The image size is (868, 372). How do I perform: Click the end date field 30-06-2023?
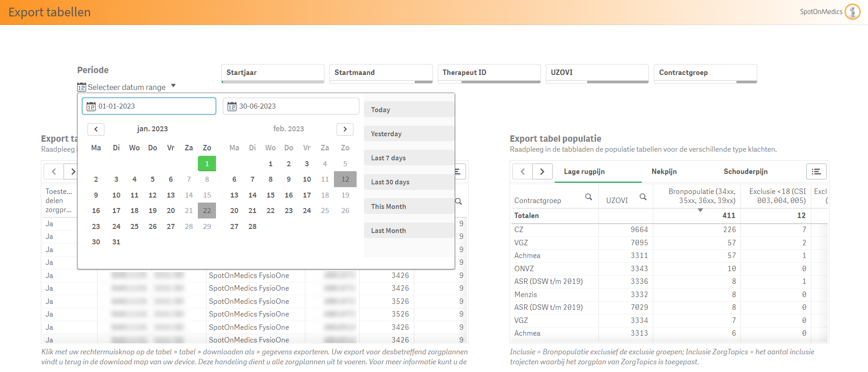[x=290, y=106]
